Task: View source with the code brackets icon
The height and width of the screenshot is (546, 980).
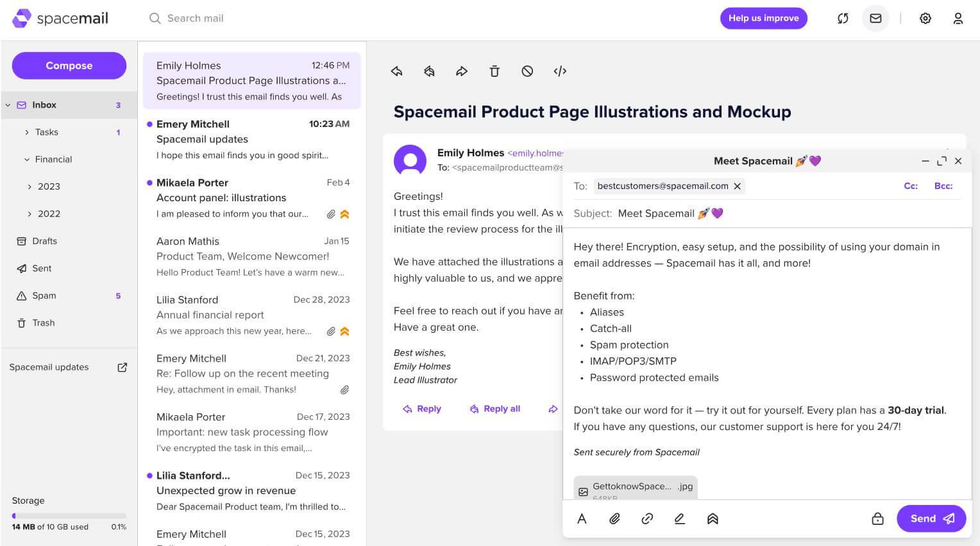Action: [560, 71]
